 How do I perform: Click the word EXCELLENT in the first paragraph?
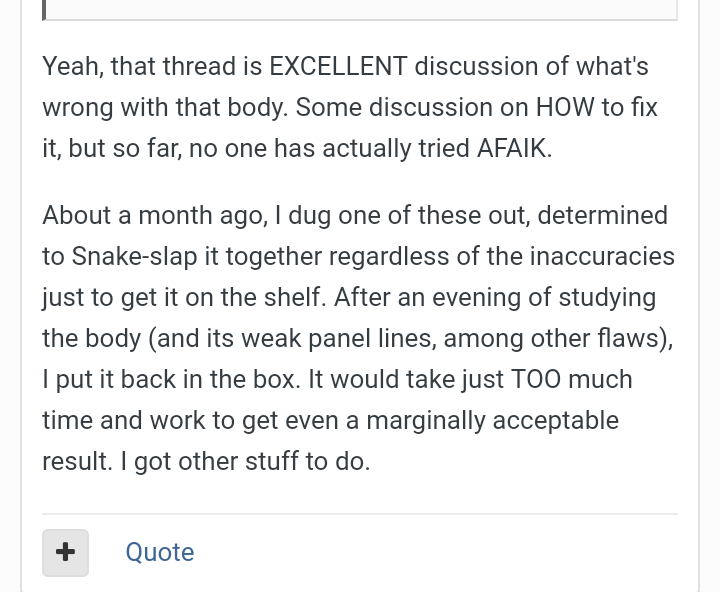pos(338,66)
